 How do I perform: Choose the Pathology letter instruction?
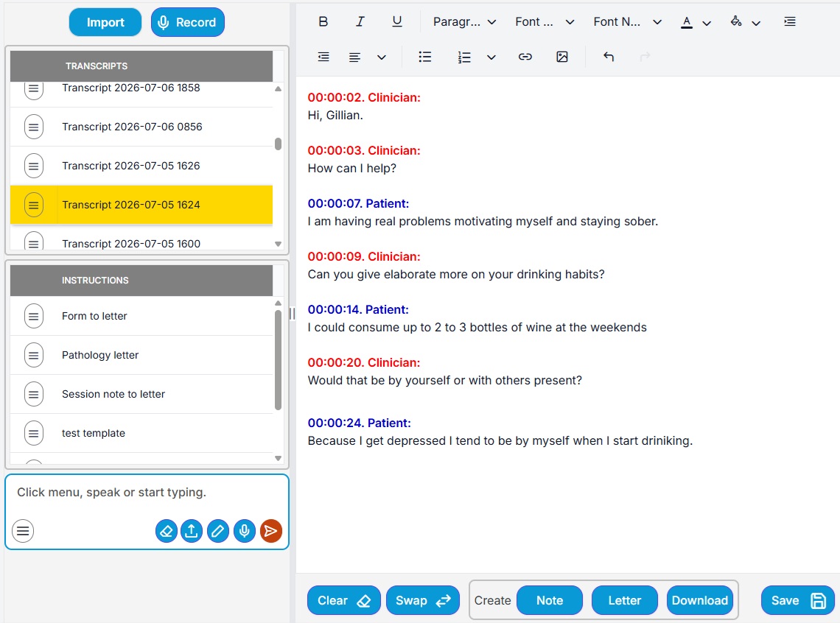pyautogui.click(x=141, y=356)
